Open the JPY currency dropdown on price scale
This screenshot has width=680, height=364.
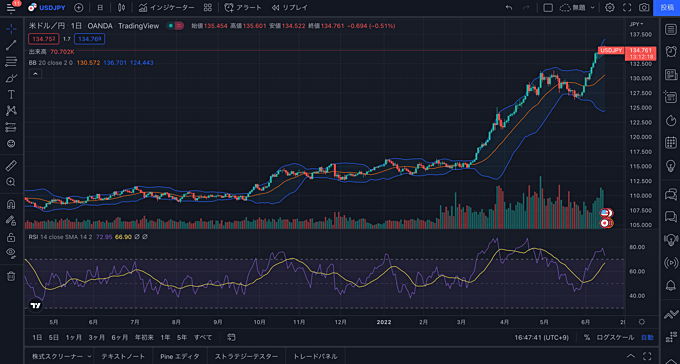click(x=636, y=24)
